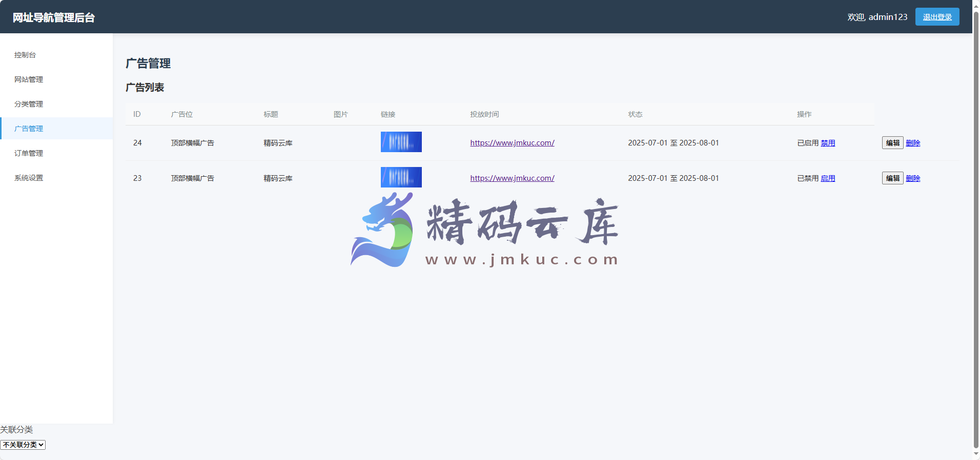Click the 状态 column header
980x460 pixels.
pos(635,114)
